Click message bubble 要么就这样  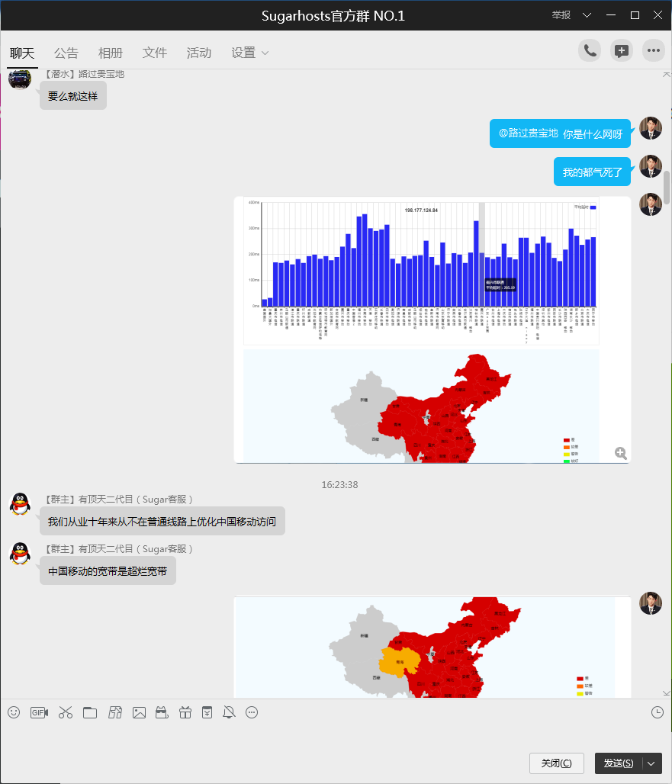pos(73,96)
